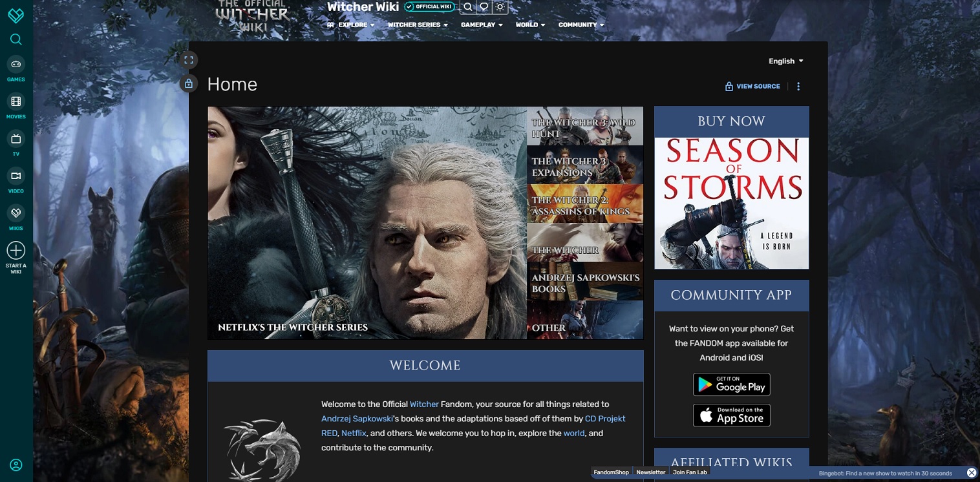Open the Fandom search icon in top bar

pos(468,7)
